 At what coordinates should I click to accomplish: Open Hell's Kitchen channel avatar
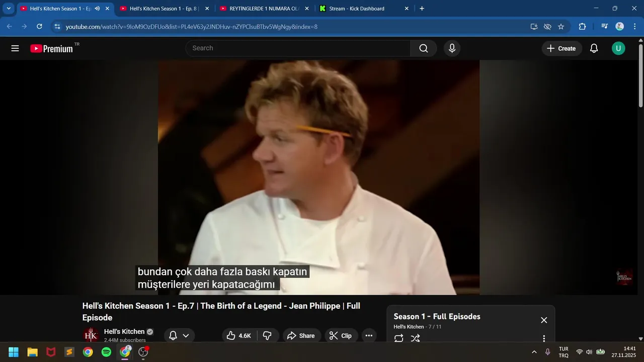click(91, 335)
